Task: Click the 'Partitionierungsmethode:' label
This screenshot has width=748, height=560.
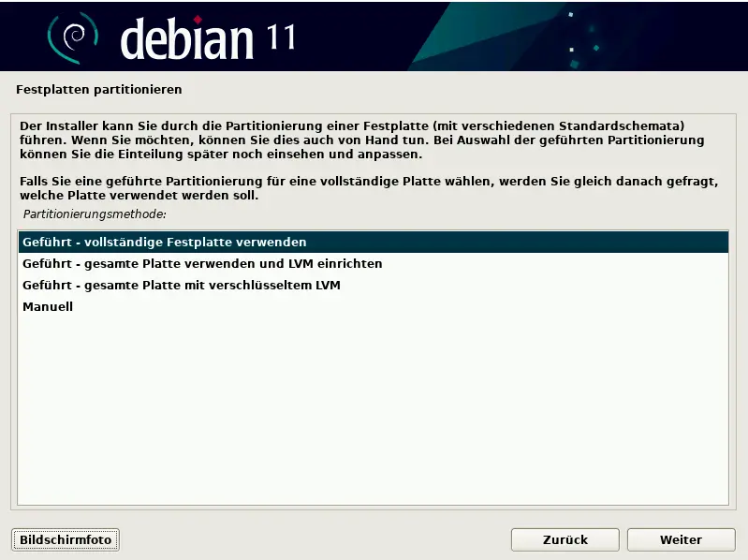Action: [x=95, y=214]
